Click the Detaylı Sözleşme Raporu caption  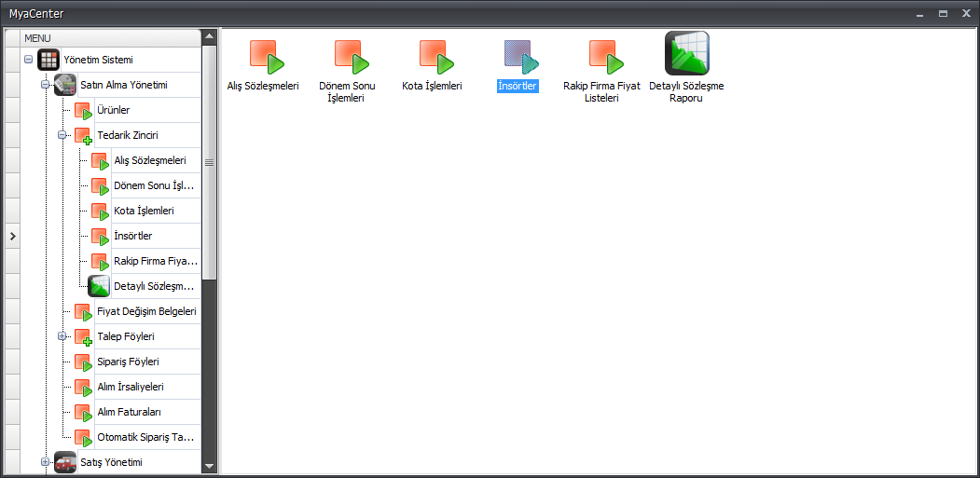coord(687,92)
